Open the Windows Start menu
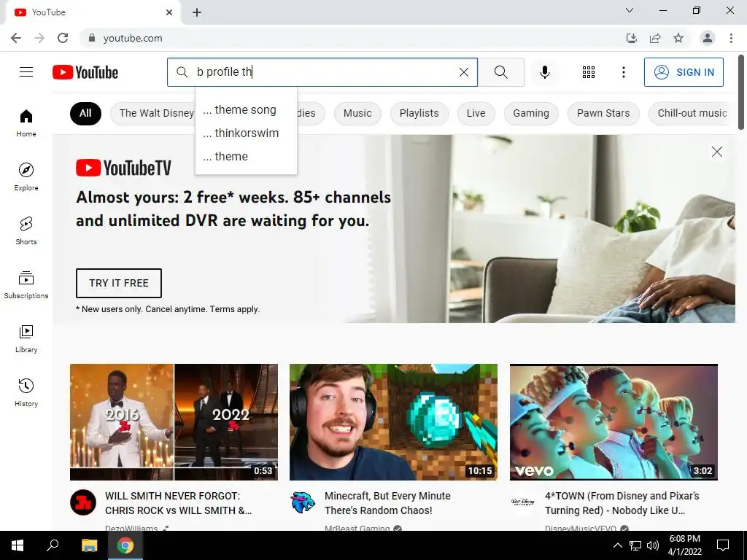This screenshot has height=560, width=747. [x=18, y=545]
